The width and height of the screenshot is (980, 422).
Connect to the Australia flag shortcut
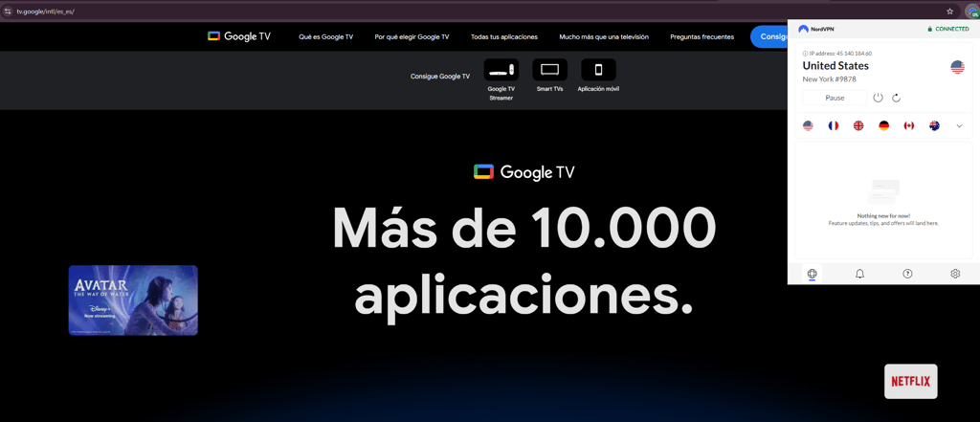(934, 125)
